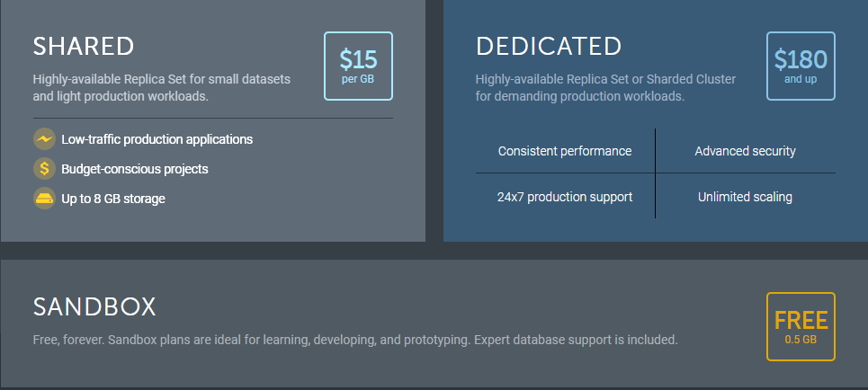
Task: Click Up to 8 GB storage text
Action: pos(113,198)
